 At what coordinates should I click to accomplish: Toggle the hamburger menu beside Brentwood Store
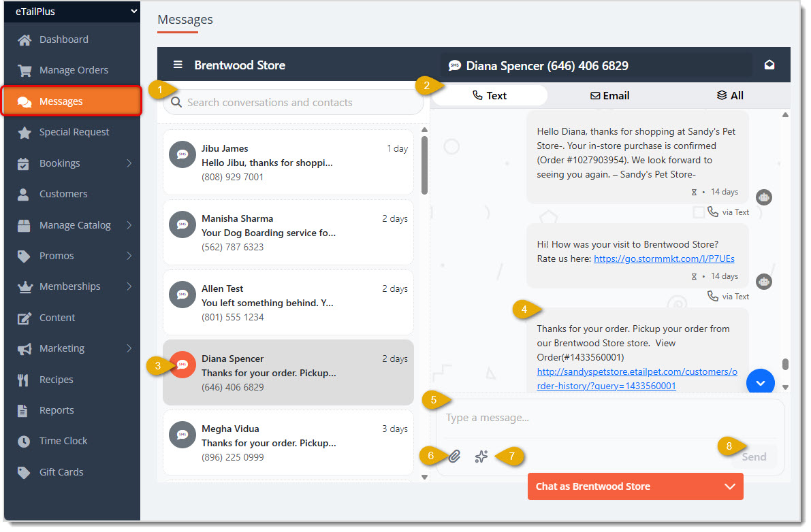(178, 65)
